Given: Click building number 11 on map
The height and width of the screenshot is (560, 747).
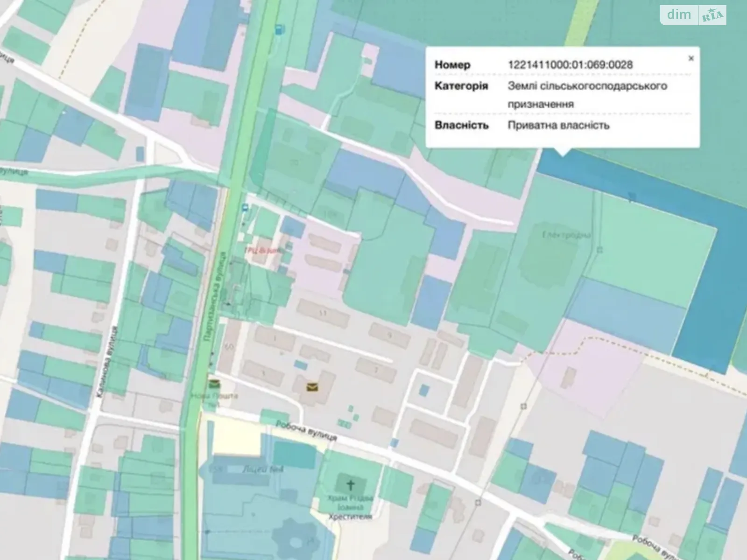Looking at the screenshot, I should point(323,313).
